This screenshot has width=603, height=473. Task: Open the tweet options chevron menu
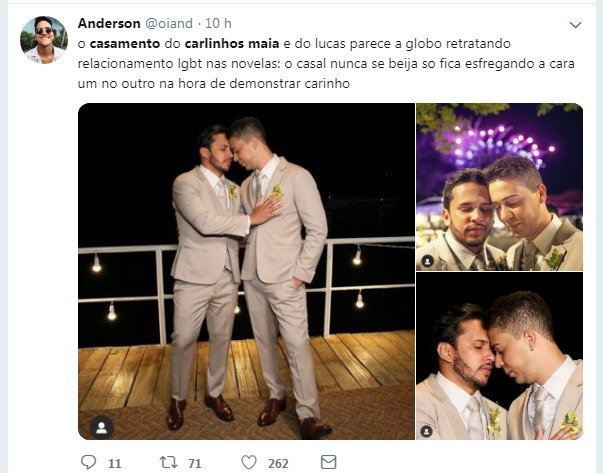coord(575,25)
